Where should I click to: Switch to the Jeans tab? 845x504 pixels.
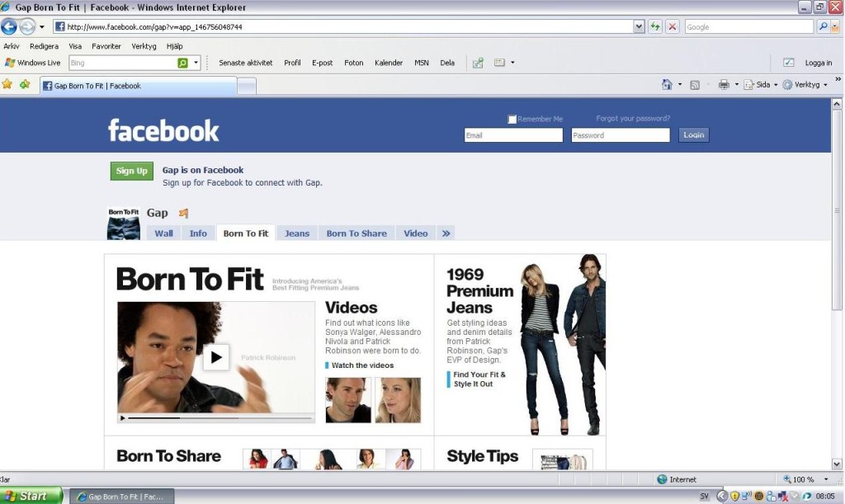click(x=297, y=233)
